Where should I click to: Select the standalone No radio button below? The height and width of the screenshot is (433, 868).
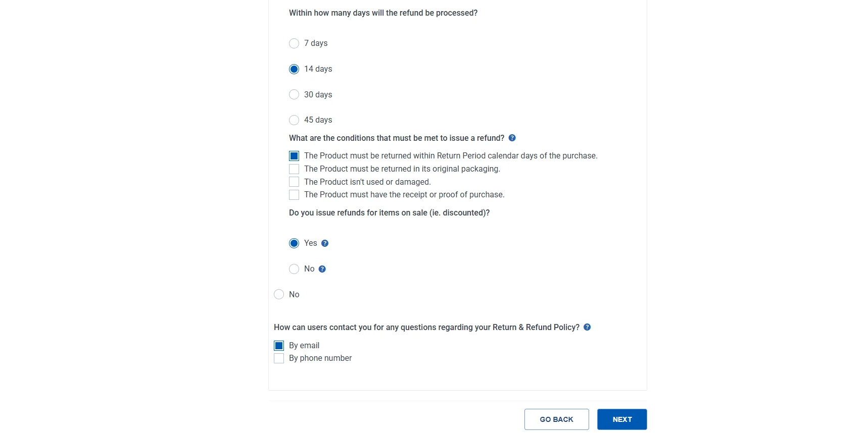click(279, 294)
